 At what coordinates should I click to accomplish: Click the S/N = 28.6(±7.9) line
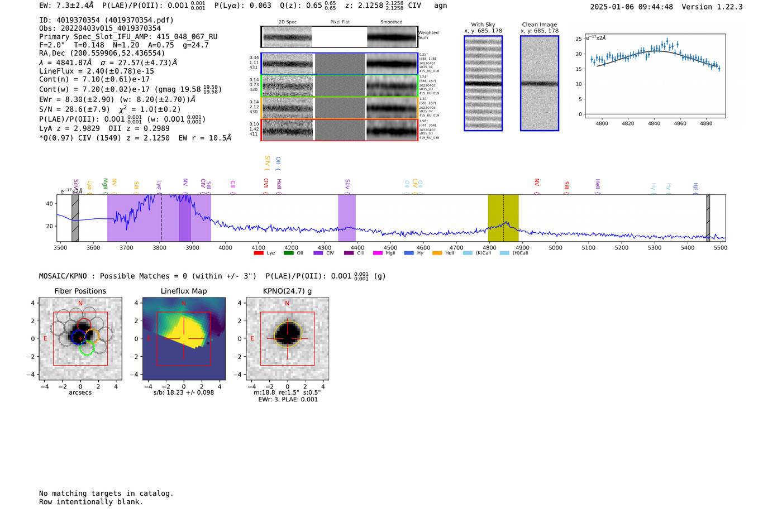click(x=110, y=109)
